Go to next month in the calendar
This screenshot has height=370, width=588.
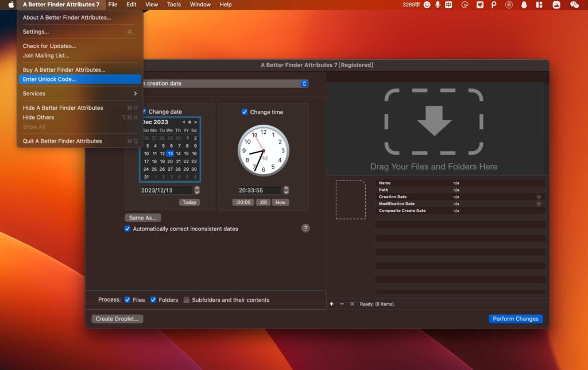[x=195, y=122]
